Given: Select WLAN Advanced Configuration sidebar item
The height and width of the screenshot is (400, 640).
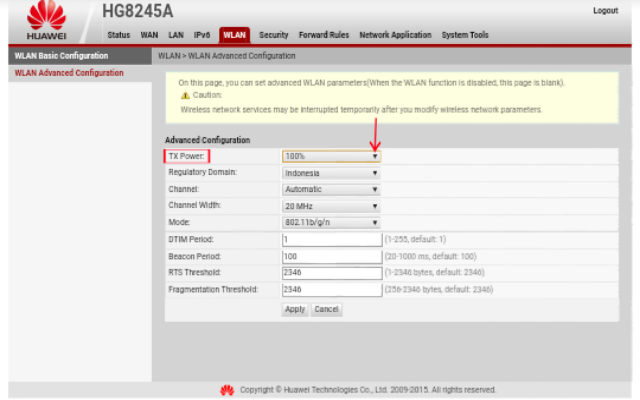Looking at the screenshot, I should (80, 73).
